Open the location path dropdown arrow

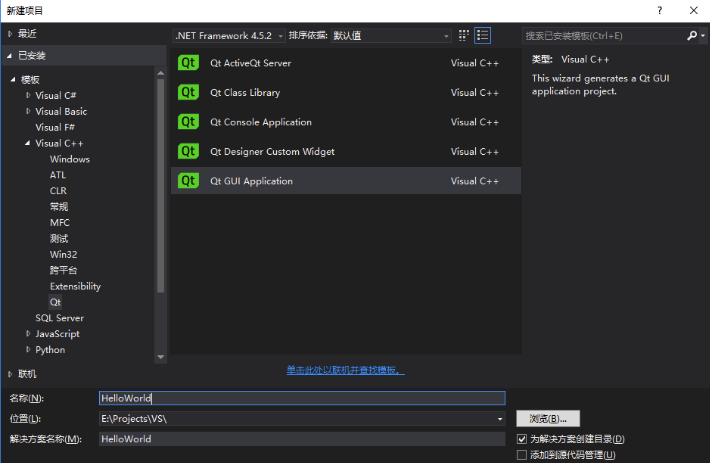click(500, 419)
